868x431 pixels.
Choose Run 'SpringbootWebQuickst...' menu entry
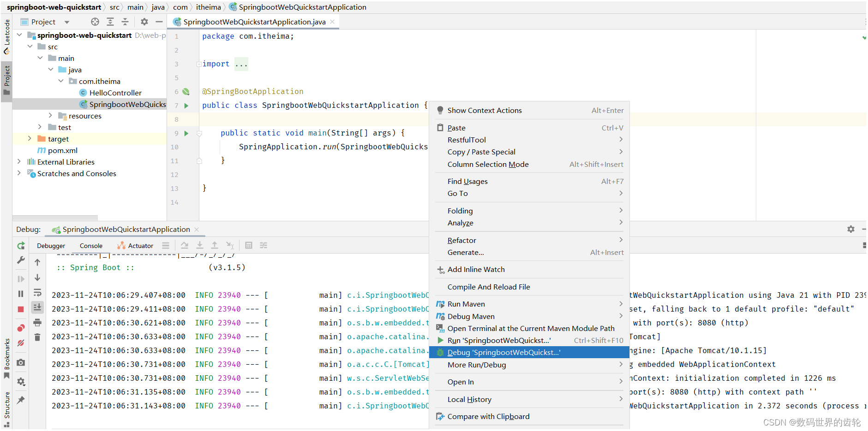pos(529,341)
